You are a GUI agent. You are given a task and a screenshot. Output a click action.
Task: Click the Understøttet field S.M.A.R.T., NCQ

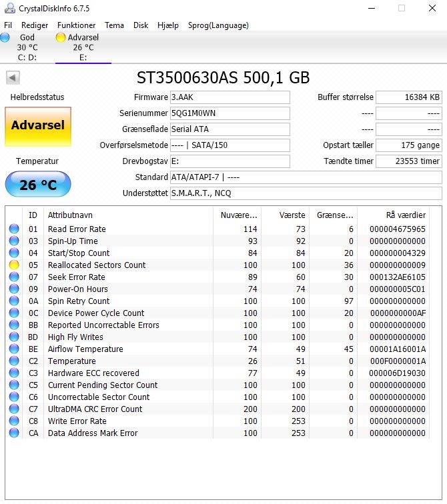(x=306, y=193)
